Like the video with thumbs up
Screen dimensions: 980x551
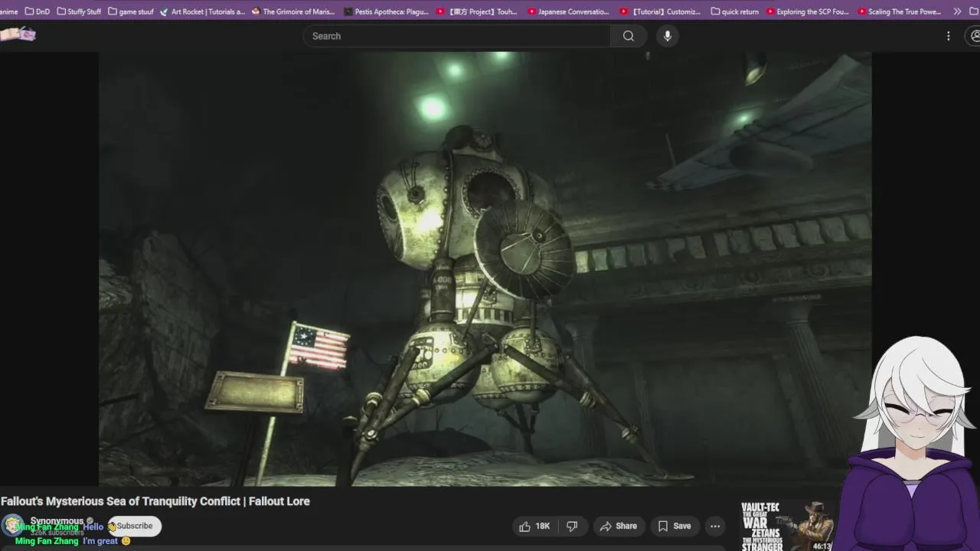534,526
